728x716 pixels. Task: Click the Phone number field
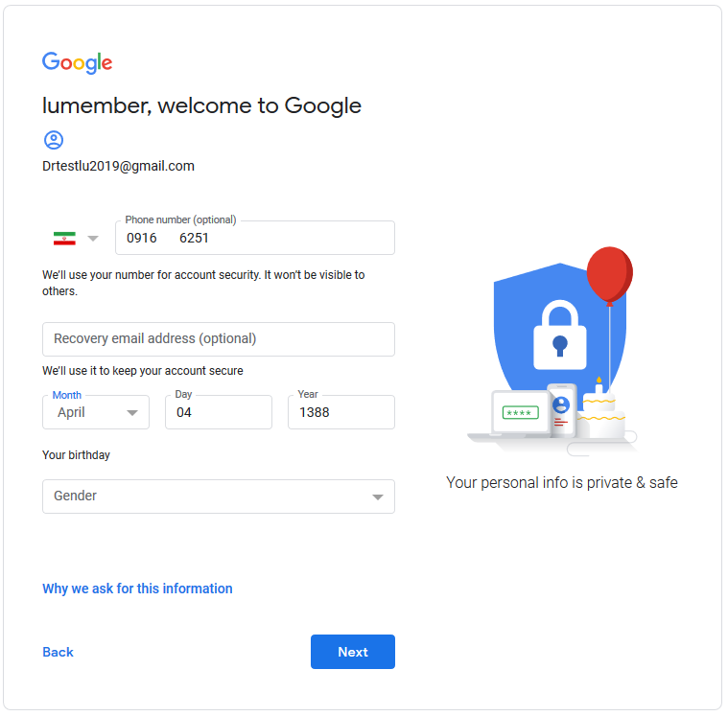[255, 238]
